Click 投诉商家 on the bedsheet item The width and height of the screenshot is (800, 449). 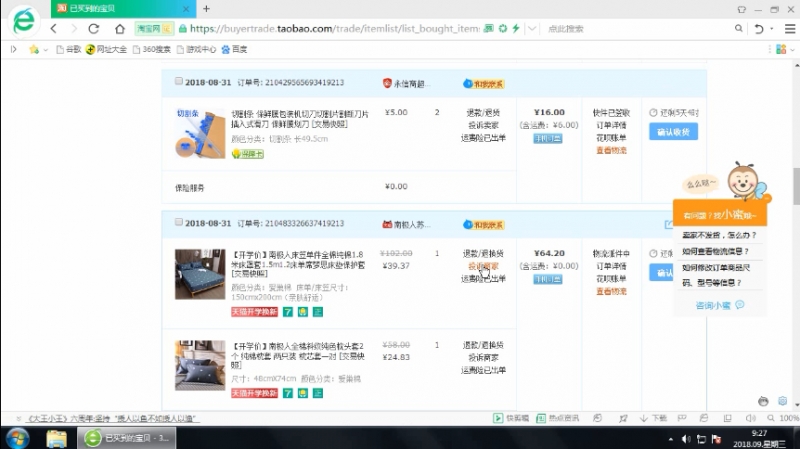coord(483,266)
